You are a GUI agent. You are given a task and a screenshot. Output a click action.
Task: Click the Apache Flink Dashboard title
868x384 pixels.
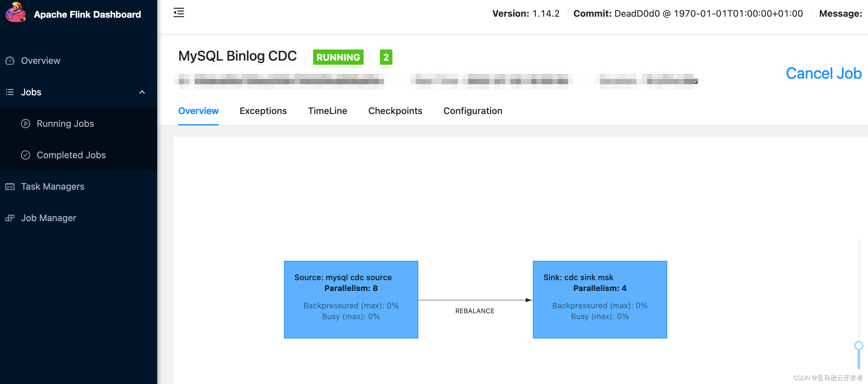point(87,14)
